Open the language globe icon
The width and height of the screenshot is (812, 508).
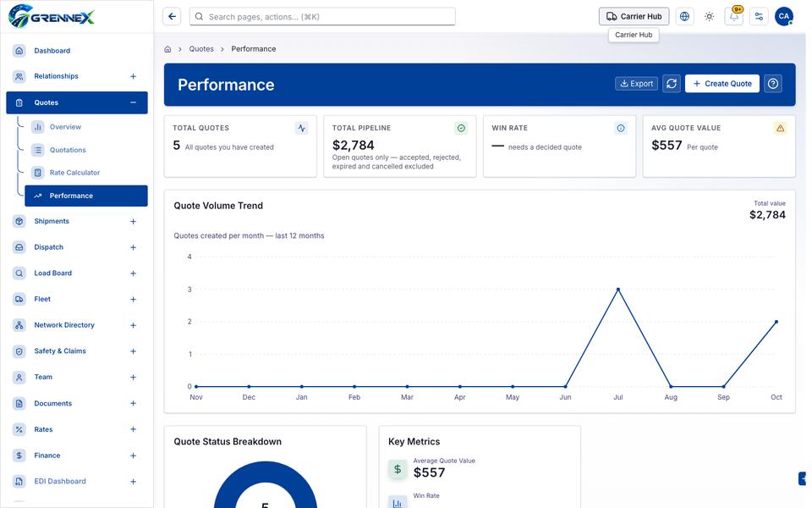684,17
